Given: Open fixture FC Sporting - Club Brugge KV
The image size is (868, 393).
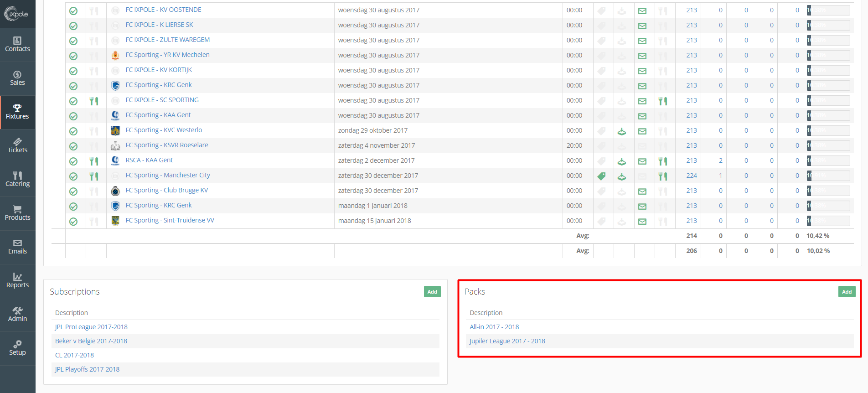Looking at the screenshot, I should click(x=166, y=190).
